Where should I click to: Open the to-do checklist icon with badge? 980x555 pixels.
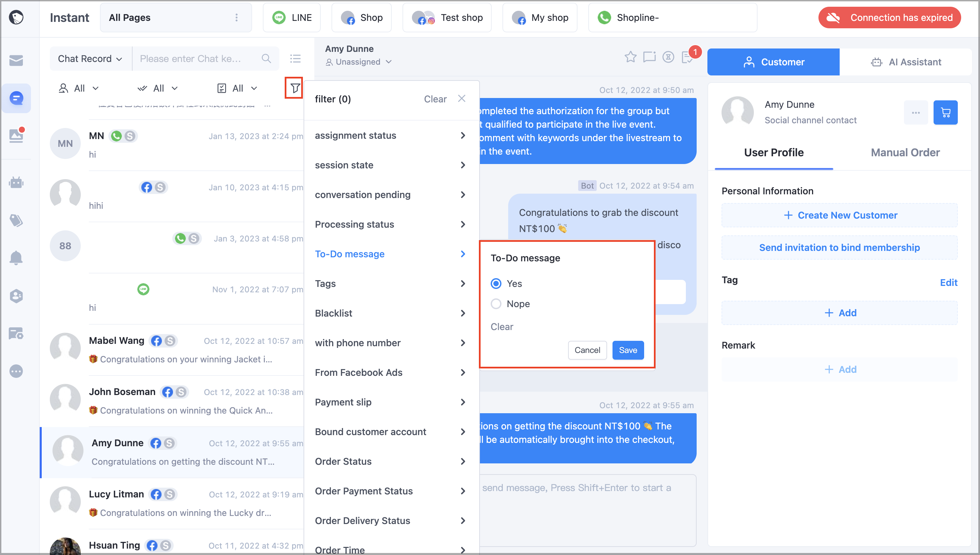(688, 57)
